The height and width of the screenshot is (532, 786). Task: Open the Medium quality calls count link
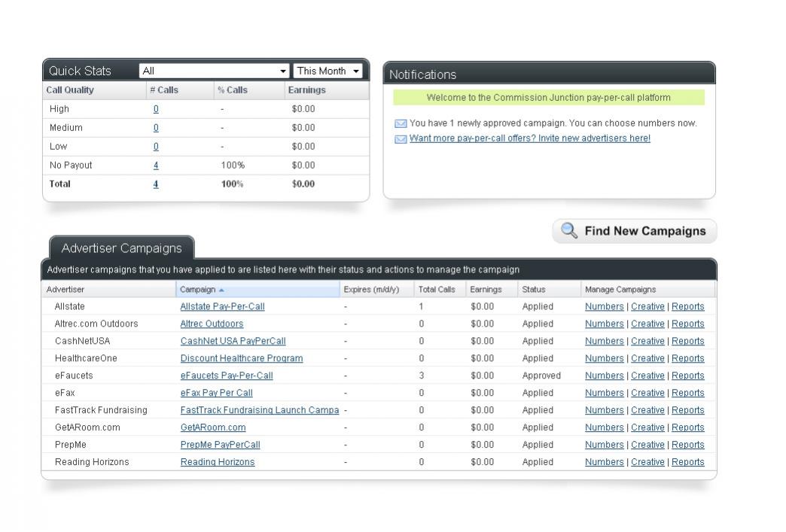(x=156, y=128)
